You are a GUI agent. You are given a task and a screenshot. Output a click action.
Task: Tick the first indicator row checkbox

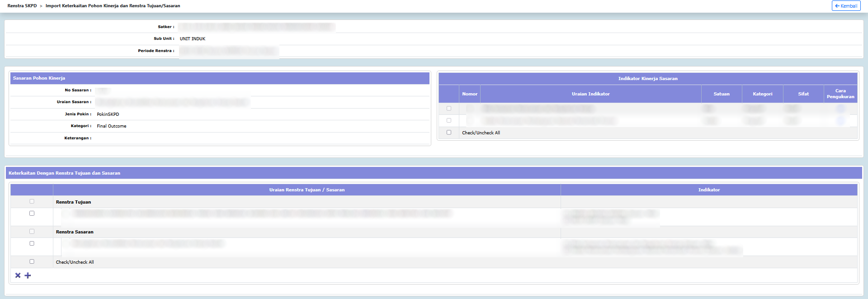[449, 109]
